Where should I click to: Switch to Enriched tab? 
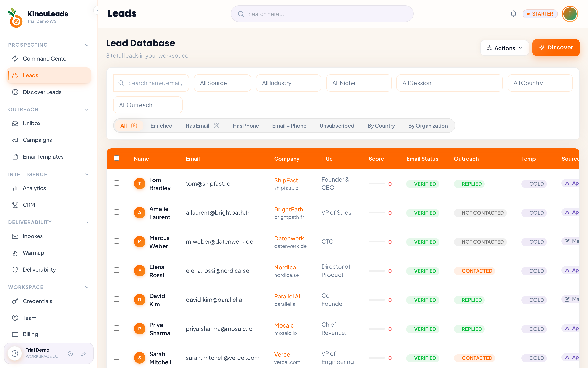161,126
